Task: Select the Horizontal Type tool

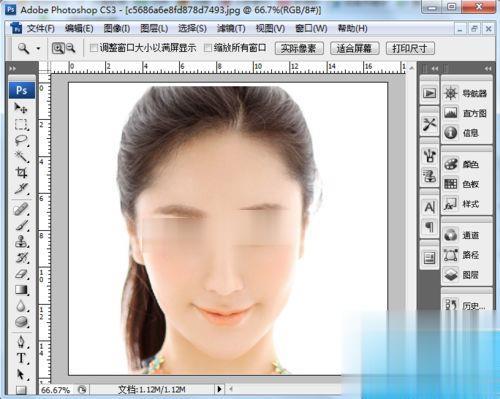Action: click(21, 358)
